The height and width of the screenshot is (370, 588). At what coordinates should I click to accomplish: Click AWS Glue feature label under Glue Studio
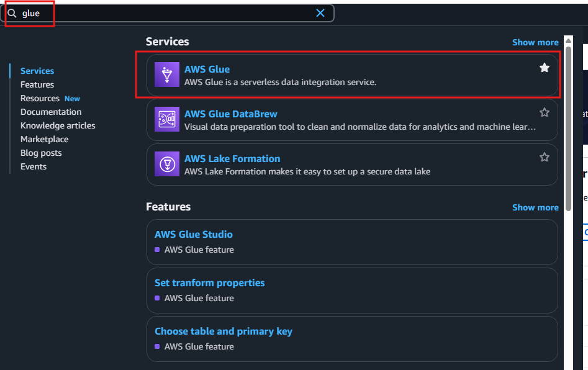[x=199, y=250]
